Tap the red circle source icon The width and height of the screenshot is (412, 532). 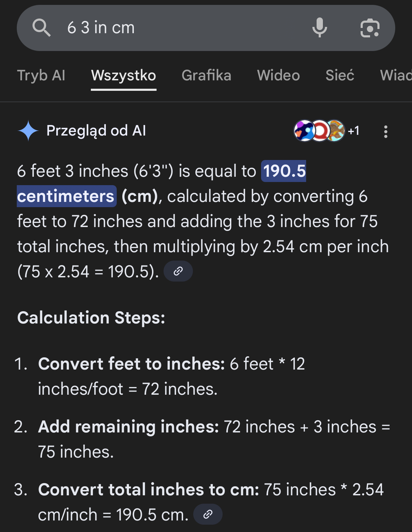[319, 131]
